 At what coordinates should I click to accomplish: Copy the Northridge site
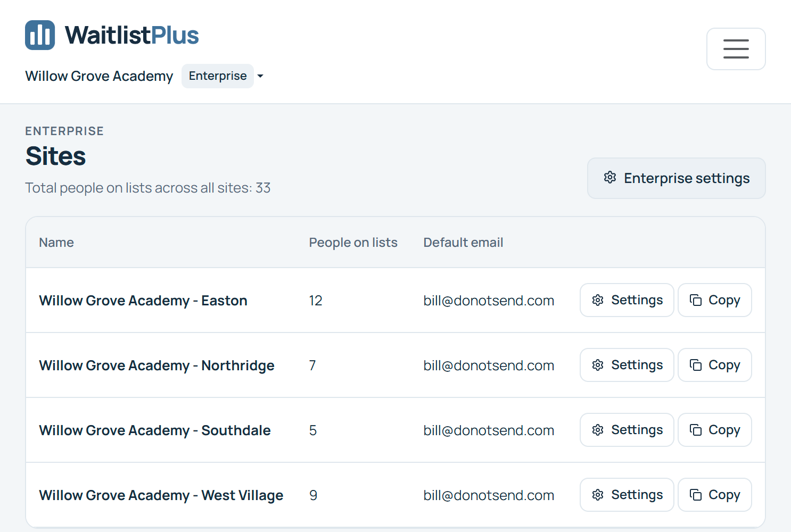pyautogui.click(x=714, y=365)
